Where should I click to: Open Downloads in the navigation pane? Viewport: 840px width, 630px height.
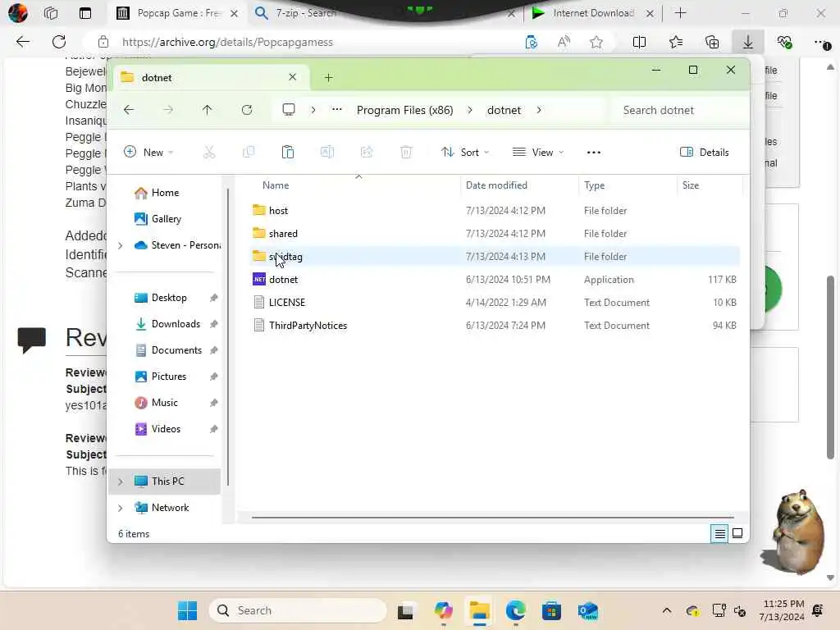[x=176, y=324]
